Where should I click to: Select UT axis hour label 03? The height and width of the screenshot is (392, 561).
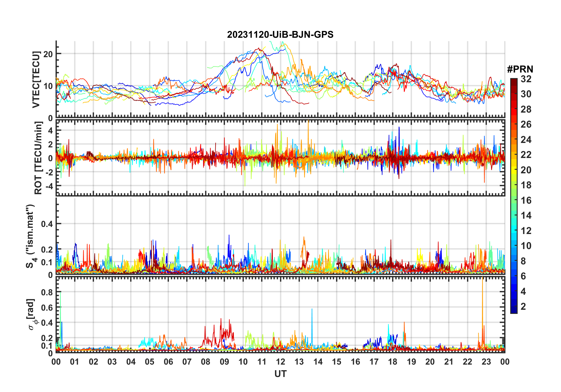(x=112, y=362)
